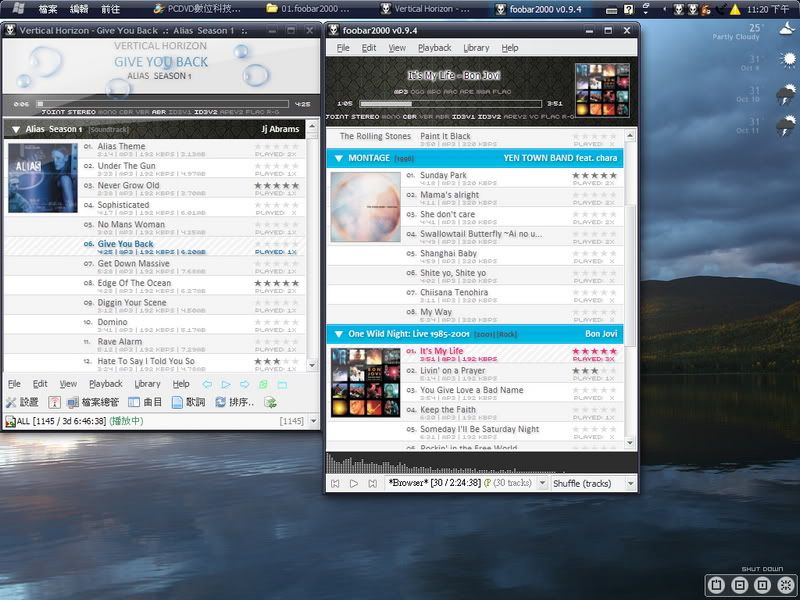Screen dimensions: 800x600
Task: Click the blue forward arrow in left foobar toolbar
Action: [244, 384]
